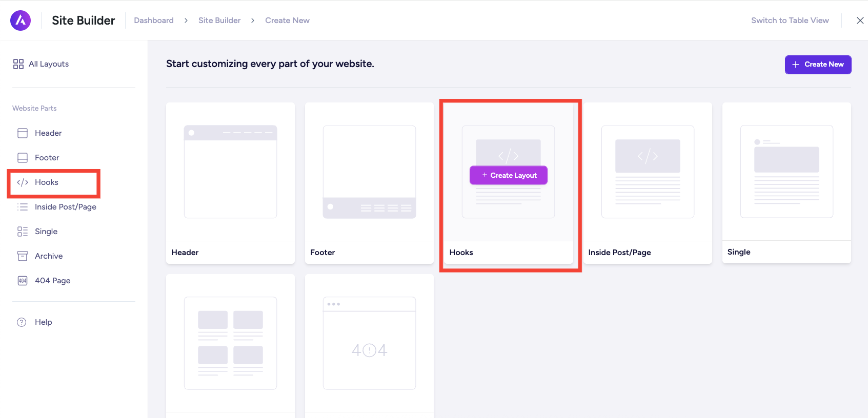This screenshot has height=418, width=868.
Task: Switch to Table View
Action: coord(790,20)
